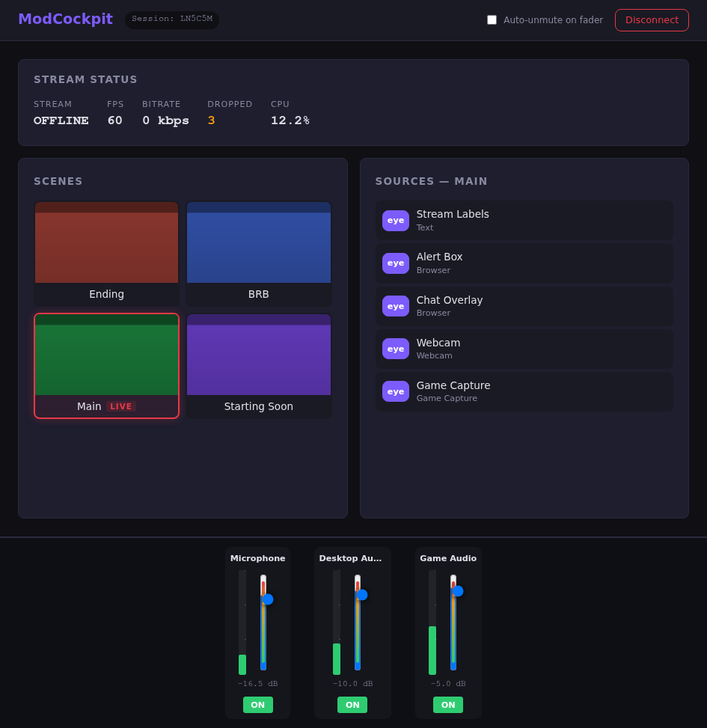Mute the Microphone channel
707x728 pixels.
pos(257,705)
